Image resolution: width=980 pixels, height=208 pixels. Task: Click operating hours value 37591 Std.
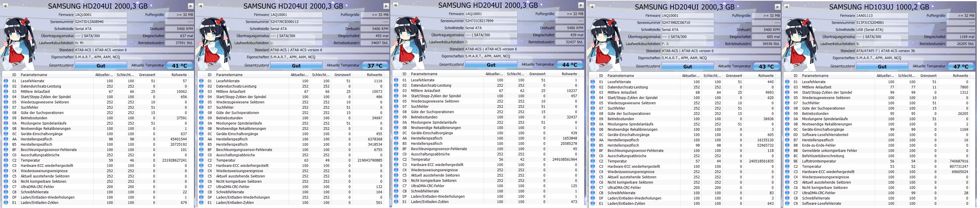(x=180, y=43)
